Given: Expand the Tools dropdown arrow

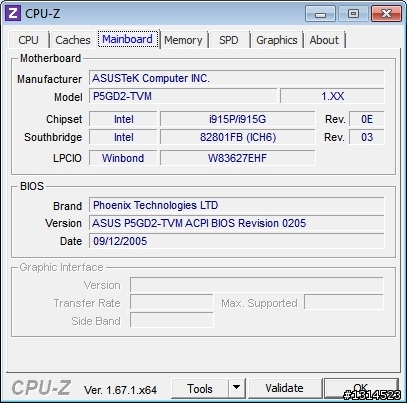Looking at the screenshot, I should 237,388.
